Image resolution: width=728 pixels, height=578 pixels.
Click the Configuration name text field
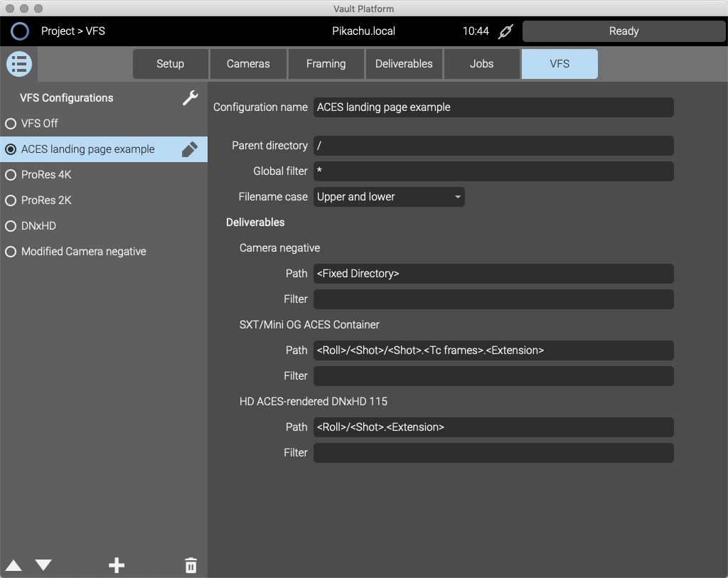click(x=493, y=107)
